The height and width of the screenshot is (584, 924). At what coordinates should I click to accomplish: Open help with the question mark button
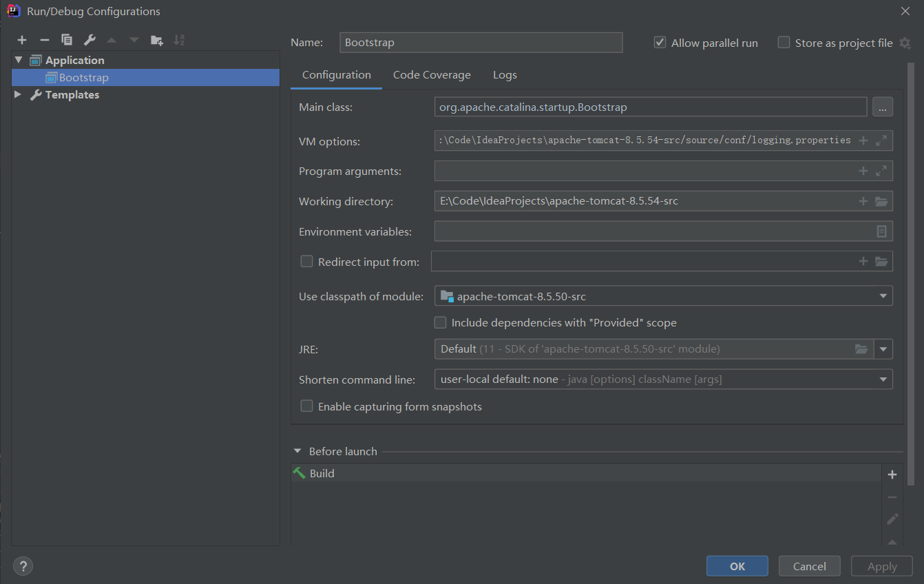(x=23, y=566)
